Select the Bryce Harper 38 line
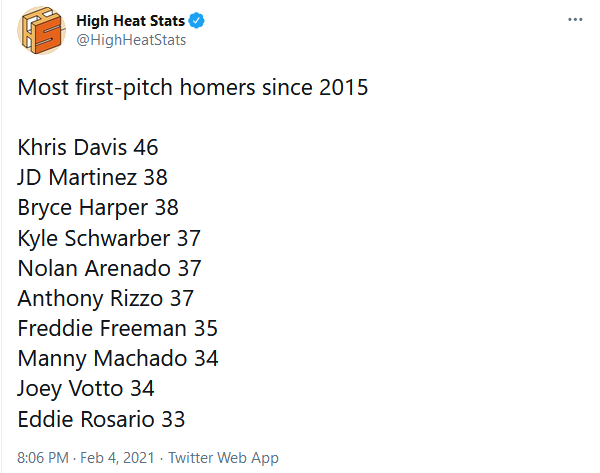Viewport: 600px width, 473px height. tap(98, 208)
